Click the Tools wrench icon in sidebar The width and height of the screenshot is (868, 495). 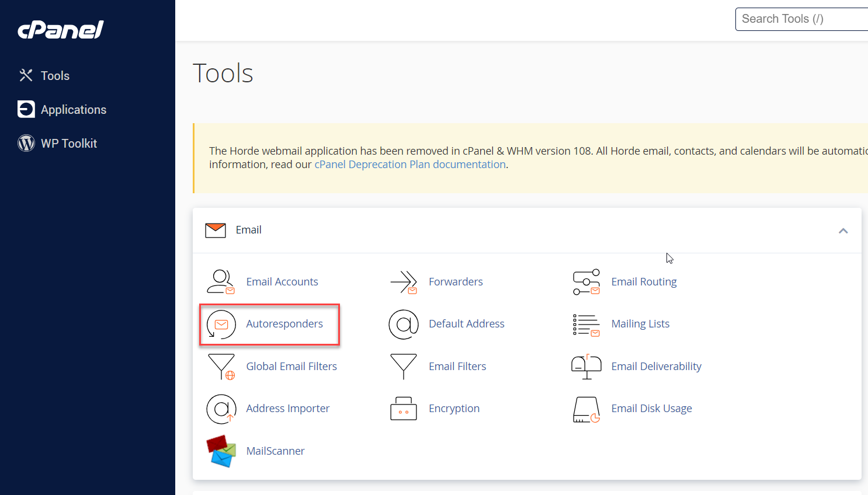[26, 75]
